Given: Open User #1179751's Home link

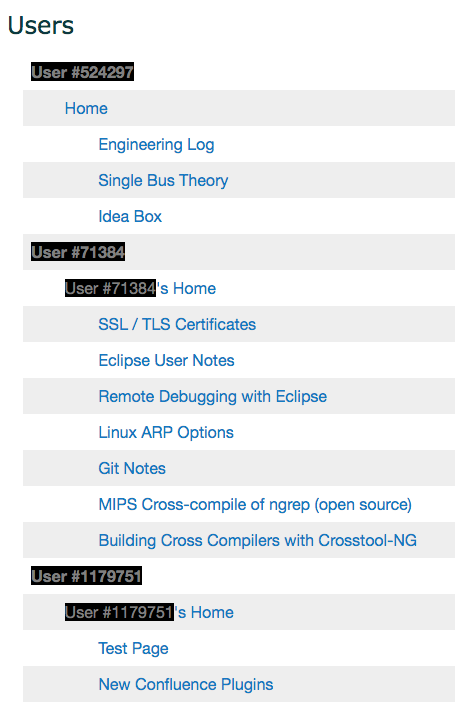Looking at the screenshot, I should click(x=149, y=612).
